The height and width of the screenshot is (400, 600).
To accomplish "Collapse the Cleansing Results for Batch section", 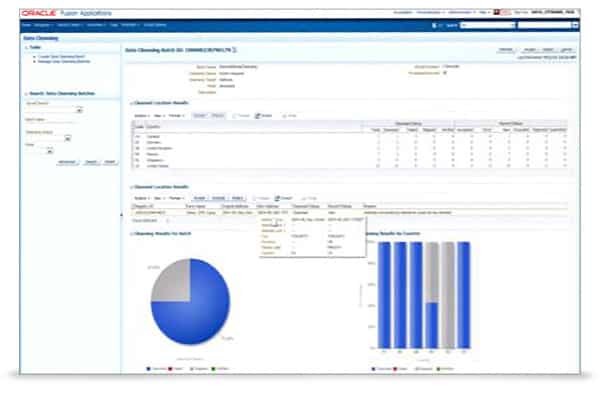I will point(129,233).
